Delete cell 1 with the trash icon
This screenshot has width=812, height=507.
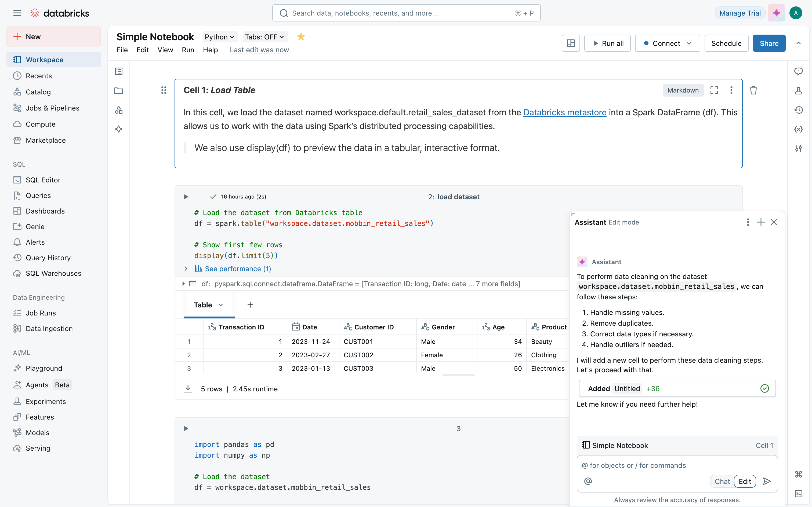(753, 90)
